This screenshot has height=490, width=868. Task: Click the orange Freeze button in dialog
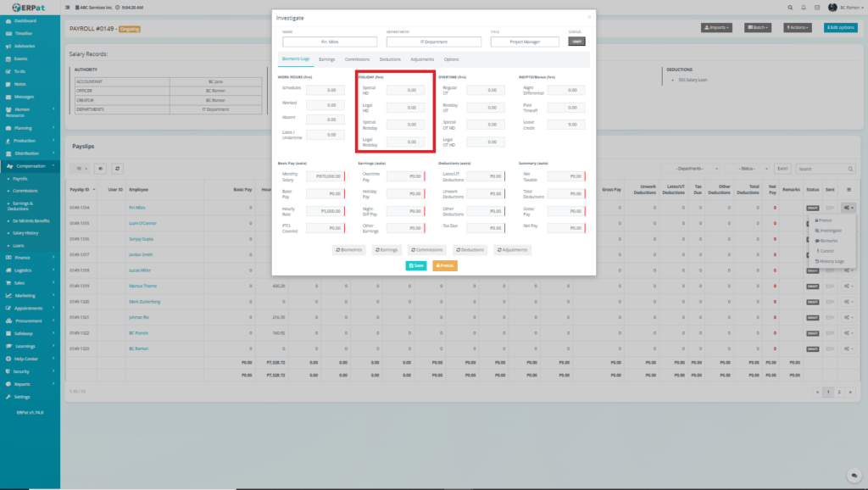point(445,265)
